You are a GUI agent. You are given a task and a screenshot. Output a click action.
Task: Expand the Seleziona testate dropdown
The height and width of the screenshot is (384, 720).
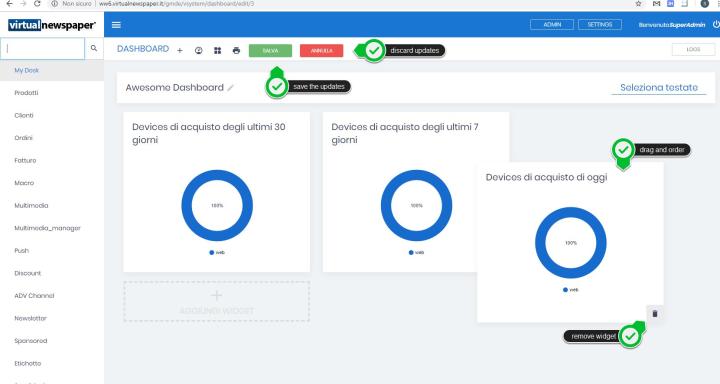coord(659,87)
